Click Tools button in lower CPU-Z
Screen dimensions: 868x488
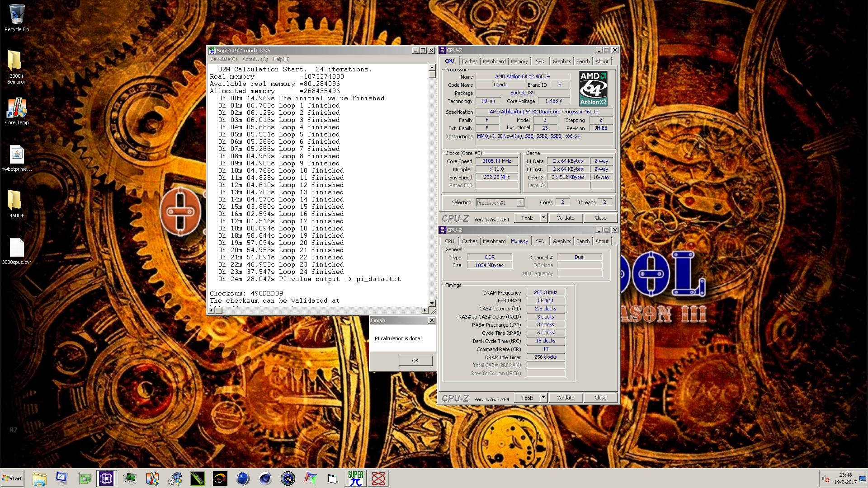527,398
